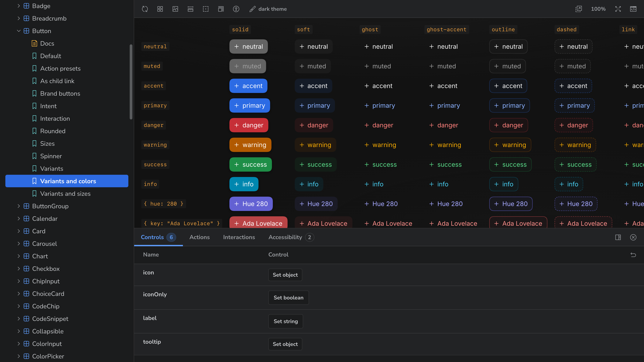Click the solid Hue 280 button
This screenshot has height=362, width=644.
(x=251, y=204)
